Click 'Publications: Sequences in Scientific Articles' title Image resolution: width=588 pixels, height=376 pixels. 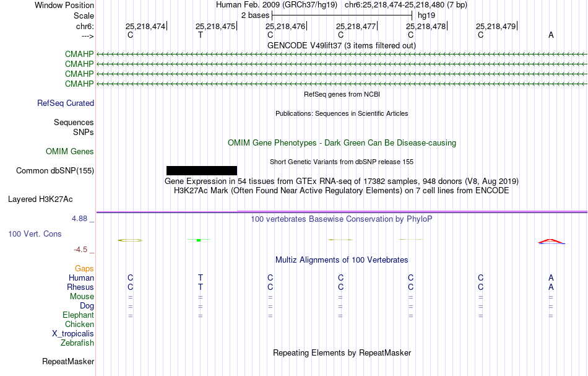(342, 113)
